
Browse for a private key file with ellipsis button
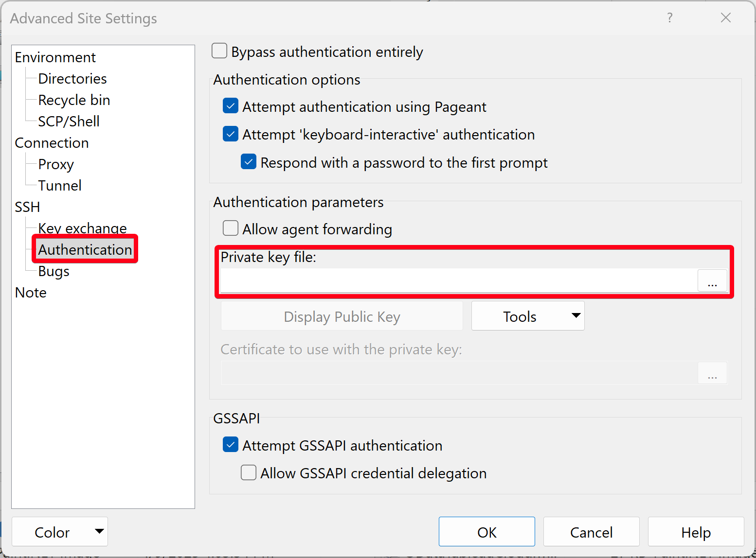click(x=712, y=280)
